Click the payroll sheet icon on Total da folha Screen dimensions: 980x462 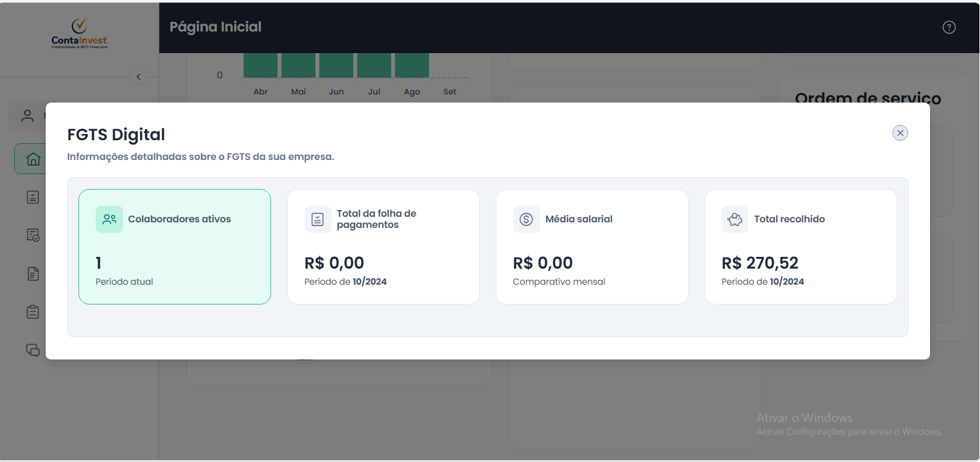coord(318,219)
